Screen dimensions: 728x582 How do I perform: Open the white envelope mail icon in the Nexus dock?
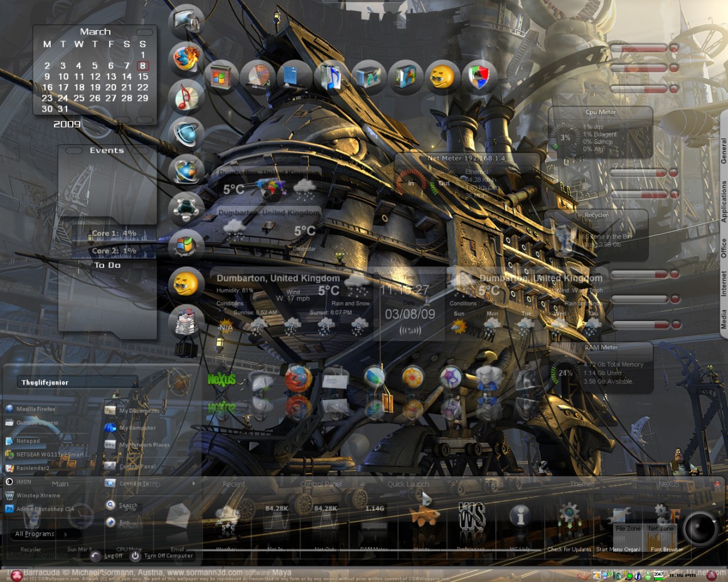pyautogui.click(x=336, y=379)
